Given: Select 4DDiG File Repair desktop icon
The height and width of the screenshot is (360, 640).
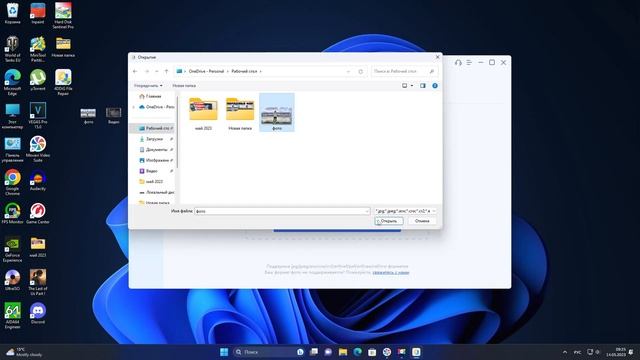Looking at the screenshot, I should coord(63,82).
